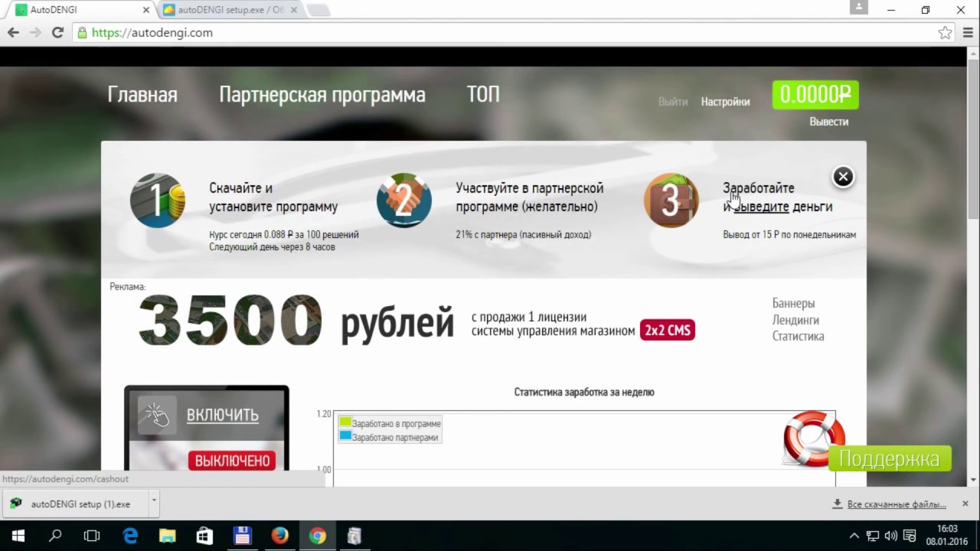Click the Chrome user profile icon
The image size is (980, 551).
click(859, 7)
